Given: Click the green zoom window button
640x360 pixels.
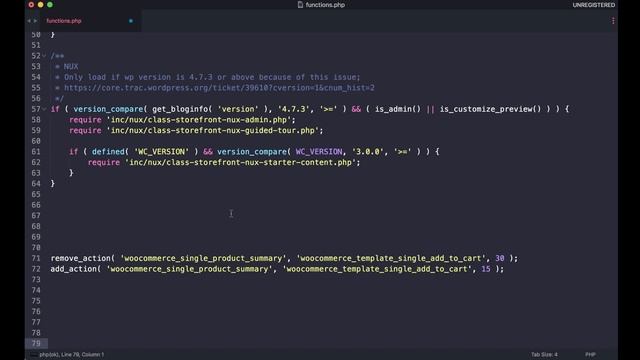Looking at the screenshot, I should pyautogui.click(x=50, y=5).
